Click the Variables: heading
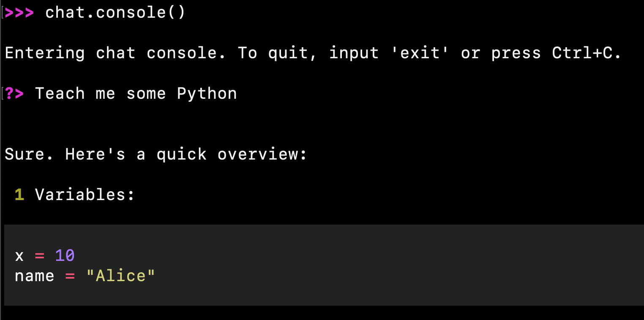The height and width of the screenshot is (320, 644). pyautogui.click(x=85, y=195)
